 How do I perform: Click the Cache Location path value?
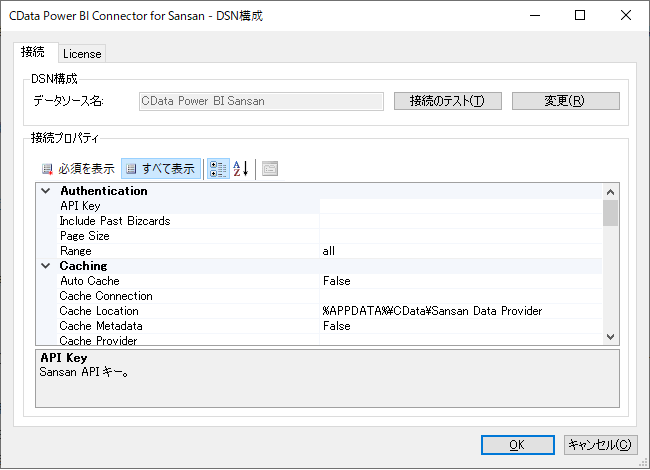pyautogui.click(x=432, y=311)
